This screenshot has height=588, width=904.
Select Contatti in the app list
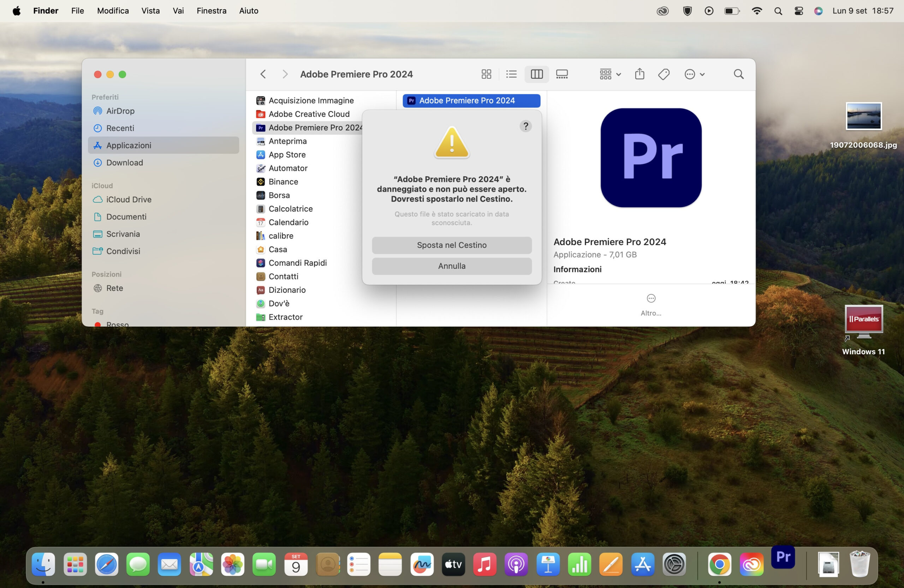coord(308,276)
